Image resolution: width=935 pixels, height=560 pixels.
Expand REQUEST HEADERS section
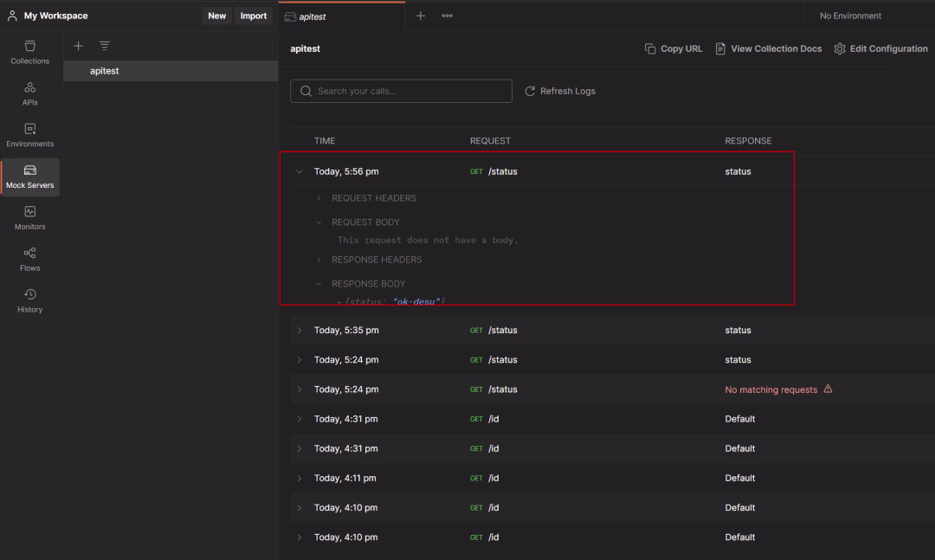(x=319, y=198)
